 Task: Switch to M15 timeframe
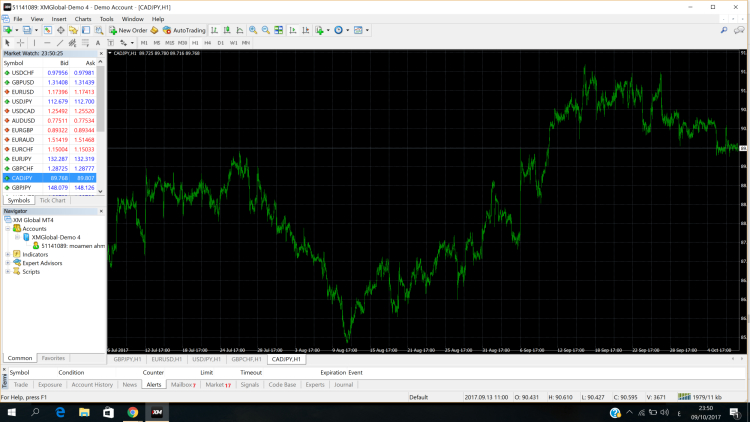pos(169,43)
